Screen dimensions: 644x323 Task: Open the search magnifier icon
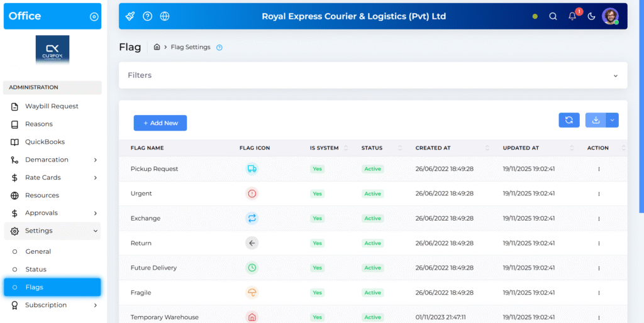553,16
